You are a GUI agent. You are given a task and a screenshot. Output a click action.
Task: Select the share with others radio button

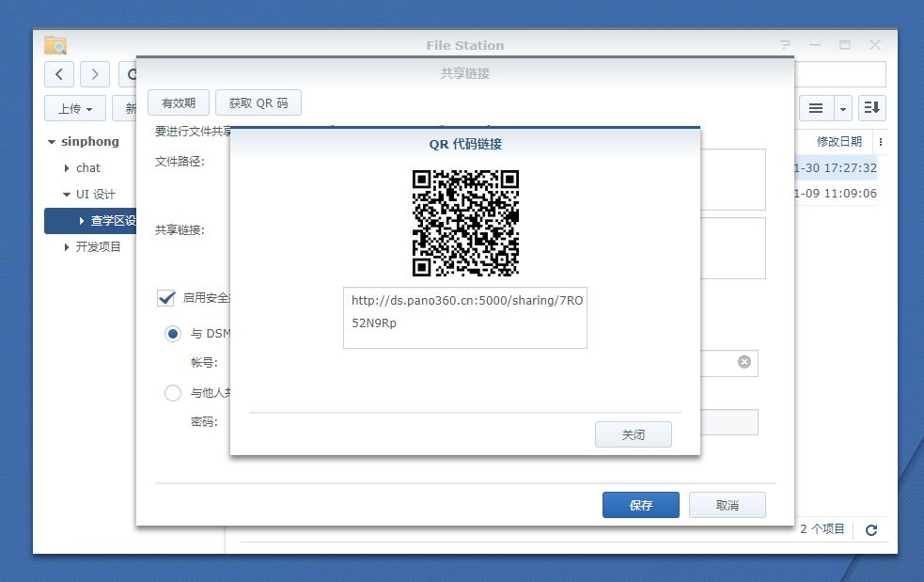(x=173, y=393)
